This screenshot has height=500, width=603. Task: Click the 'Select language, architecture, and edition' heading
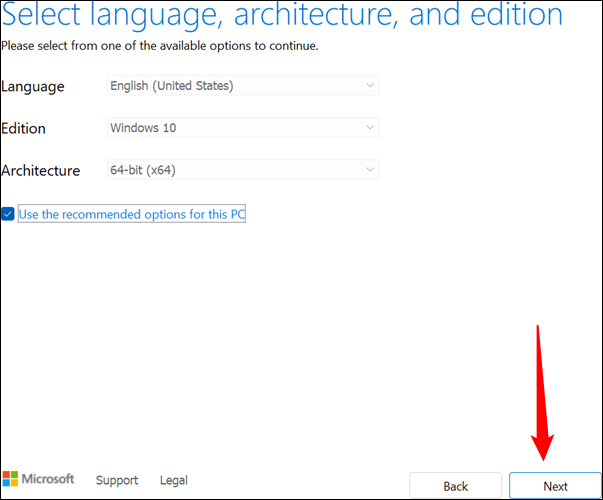pos(282,15)
